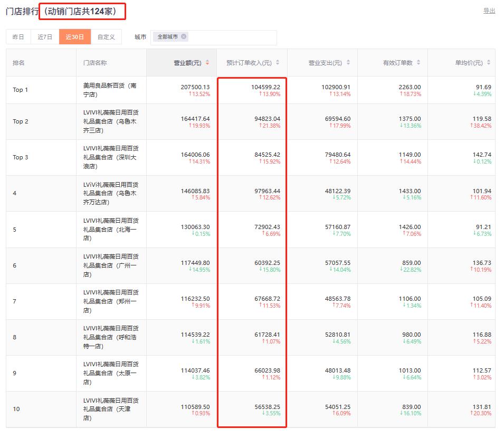Viewport: 504px width, 438px height.
Task: Click average price value 142.74
Action: tap(482, 155)
